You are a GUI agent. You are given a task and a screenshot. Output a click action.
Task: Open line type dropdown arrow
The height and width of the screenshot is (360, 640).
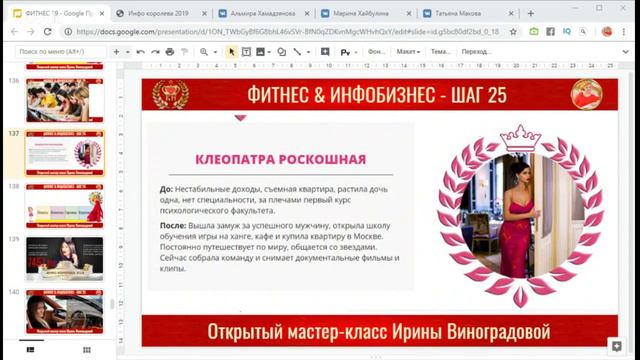coord(309,52)
